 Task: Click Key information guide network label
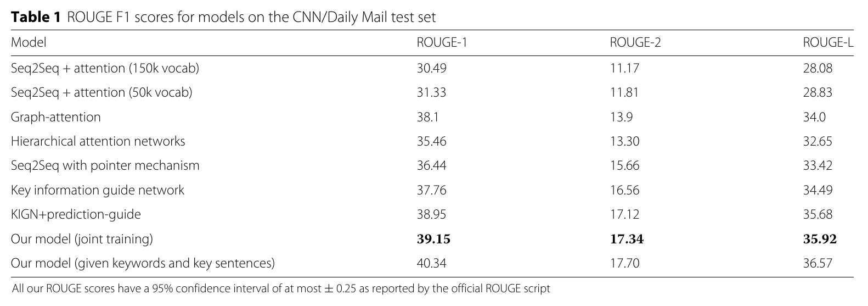98,190
